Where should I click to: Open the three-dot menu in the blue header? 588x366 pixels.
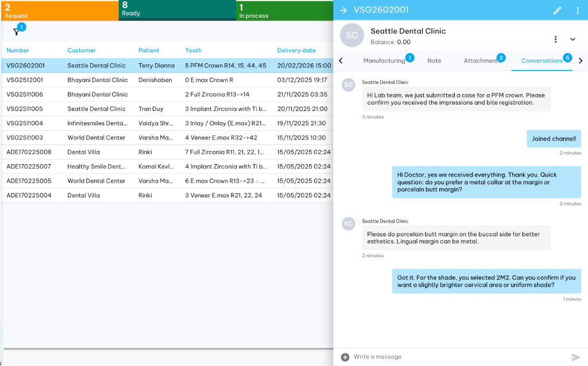(x=578, y=10)
